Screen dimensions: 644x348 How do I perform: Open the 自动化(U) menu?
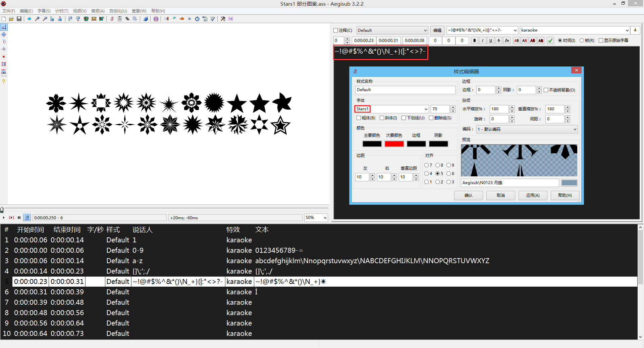click(x=118, y=11)
